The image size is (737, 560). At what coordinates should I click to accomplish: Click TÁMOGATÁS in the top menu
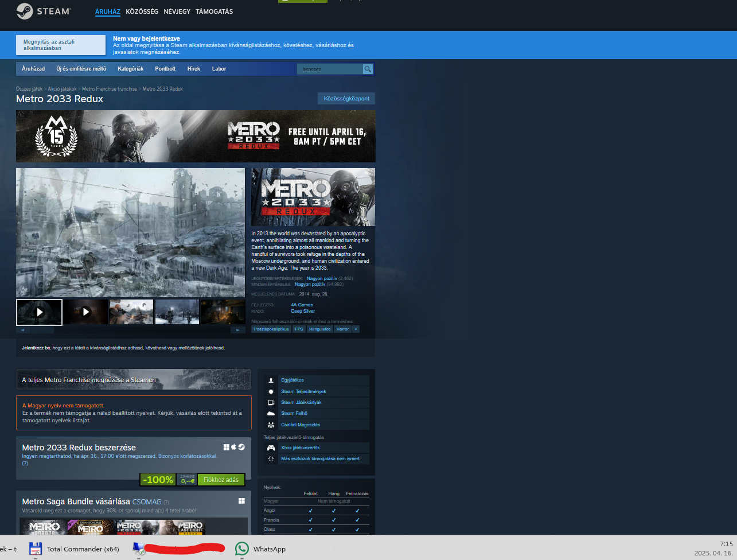click(214, 11)
